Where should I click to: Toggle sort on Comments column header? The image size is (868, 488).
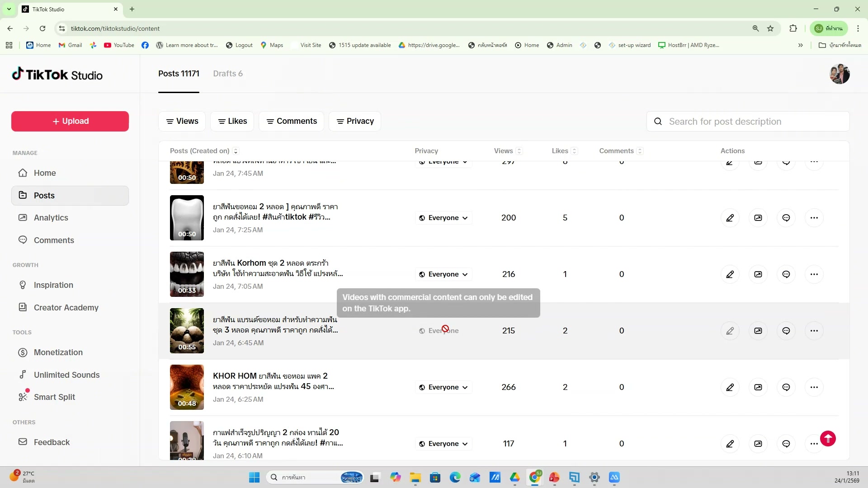[640, 151]
